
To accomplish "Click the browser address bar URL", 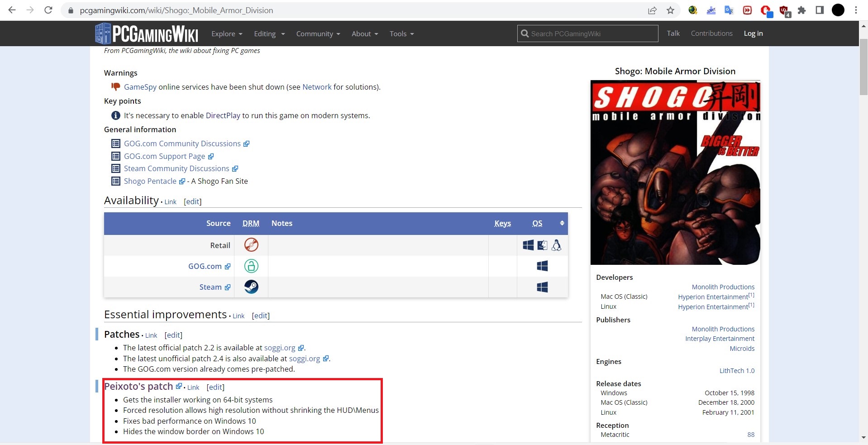I will [x=176, y=10].
